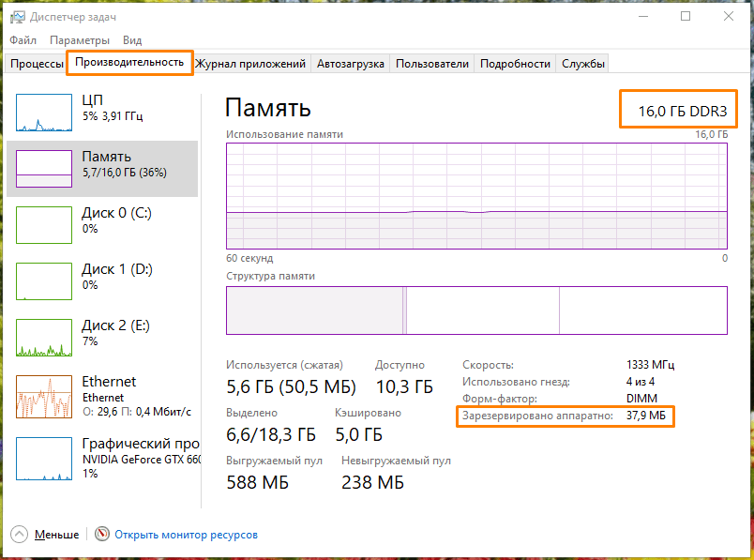The image size is (754, 560).
Task: Click the '5,0 ГБ' cached value
Action: 359,434
